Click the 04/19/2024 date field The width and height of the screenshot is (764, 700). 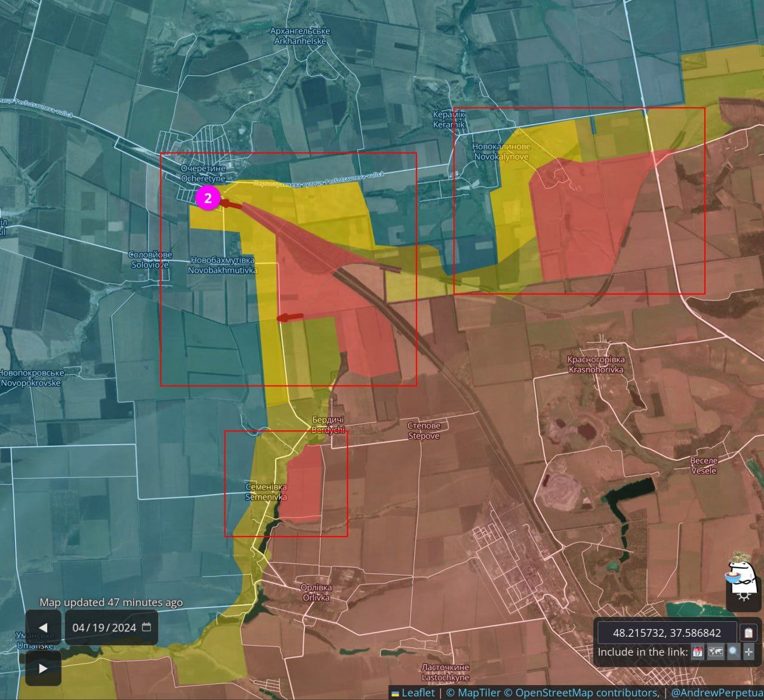pyautogui.click(x=104, y=627)
